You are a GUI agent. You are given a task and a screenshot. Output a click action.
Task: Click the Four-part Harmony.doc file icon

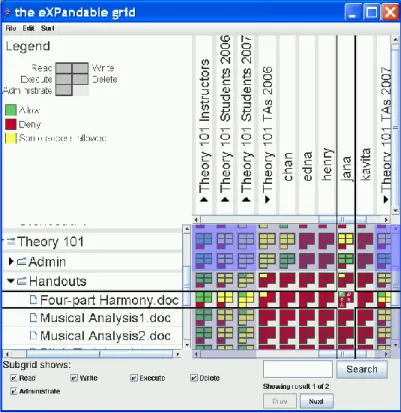33,300
